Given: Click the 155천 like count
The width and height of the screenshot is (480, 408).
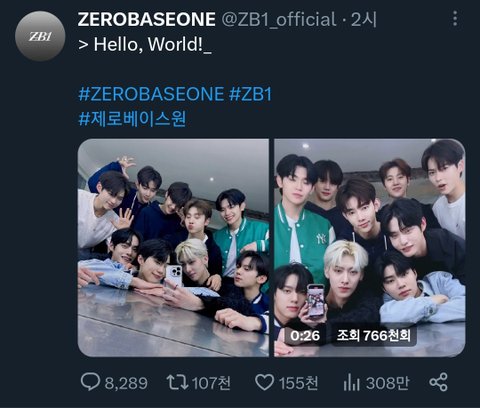Looking at the screenshot, I should tap(299, 383).
